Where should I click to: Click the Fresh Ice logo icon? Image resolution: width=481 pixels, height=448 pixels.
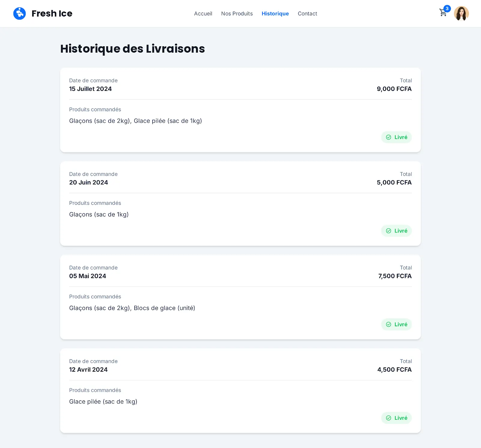coord(20,14)
